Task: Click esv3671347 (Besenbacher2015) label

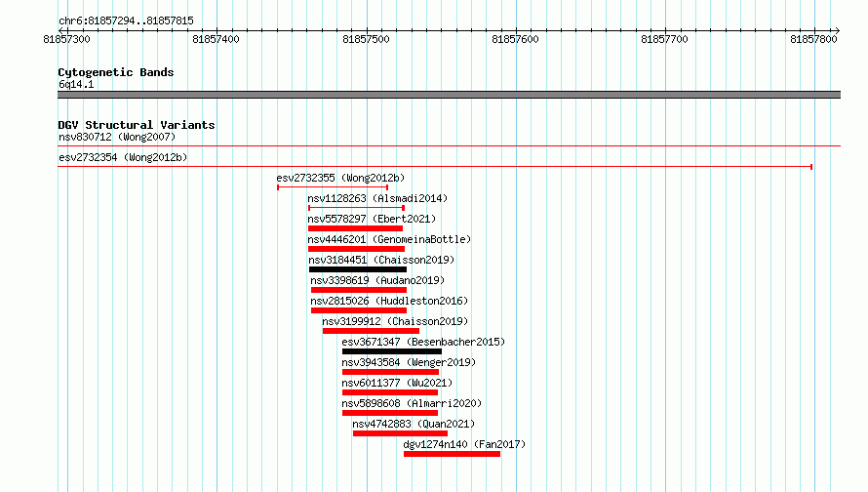Action: [x=423, y=342]
